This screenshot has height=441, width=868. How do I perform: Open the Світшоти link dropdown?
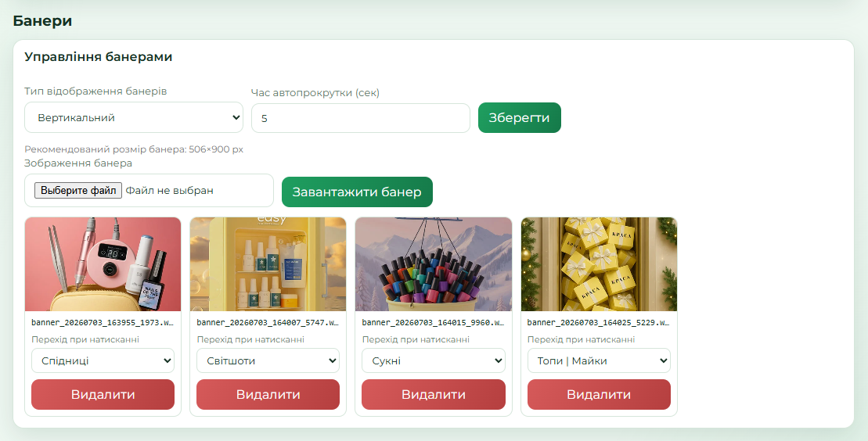pos(268,360)
